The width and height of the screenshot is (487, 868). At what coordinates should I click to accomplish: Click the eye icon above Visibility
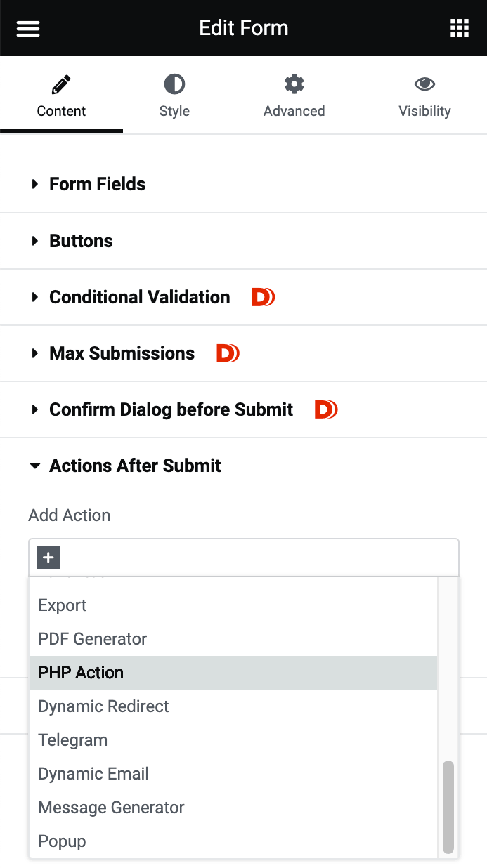click(424, 83)
